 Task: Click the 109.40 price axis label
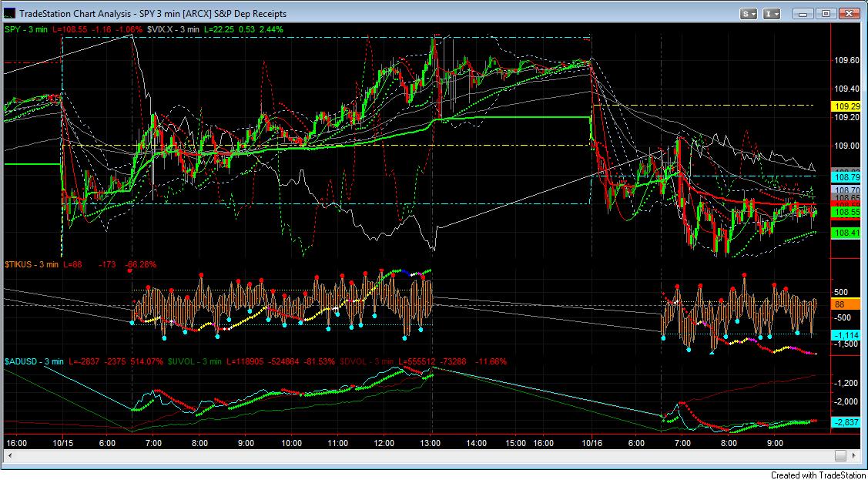tap(846, 89)
